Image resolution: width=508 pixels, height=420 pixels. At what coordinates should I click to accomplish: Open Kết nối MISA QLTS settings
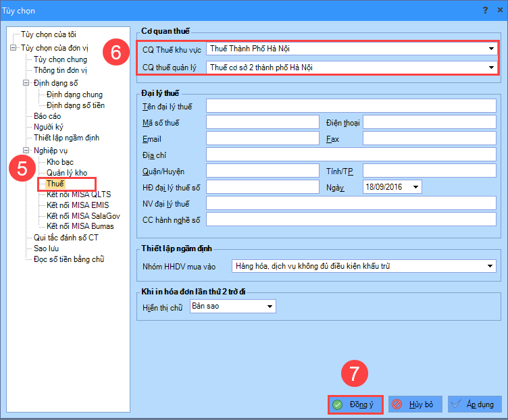pos(79,194)
